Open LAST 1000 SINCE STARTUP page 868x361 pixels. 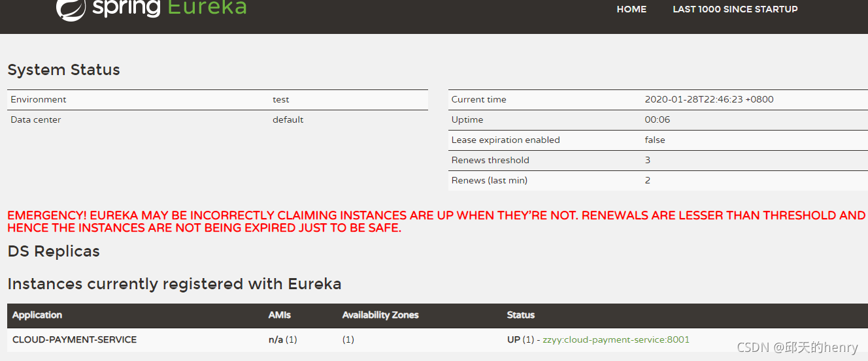click(735, 9)
